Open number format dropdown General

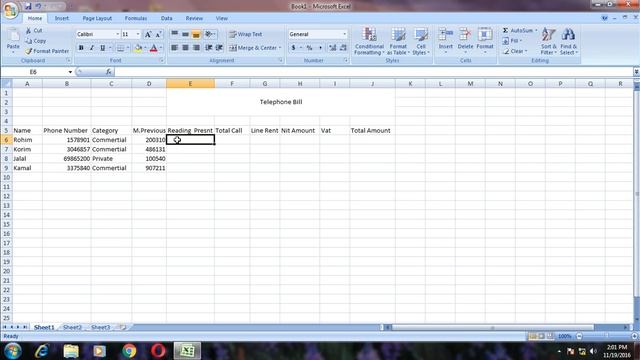[x=345, y=34]
